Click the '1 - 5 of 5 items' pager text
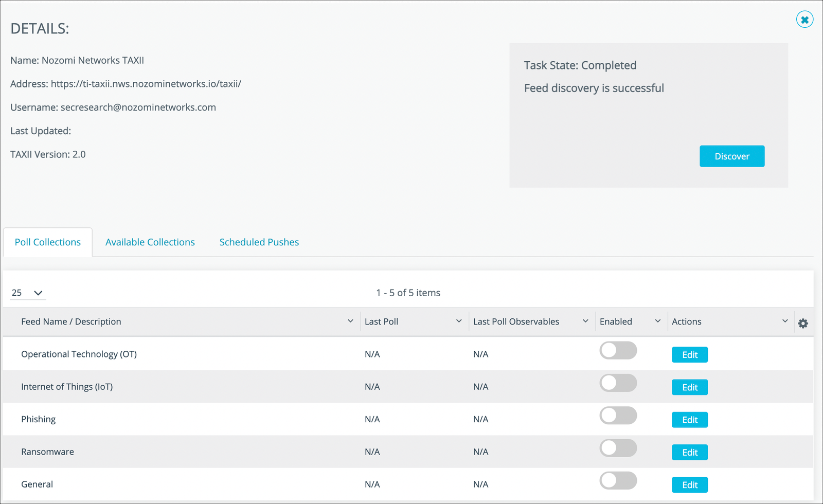The height and width of the screenshot is (504, 823). coord(408,293)
